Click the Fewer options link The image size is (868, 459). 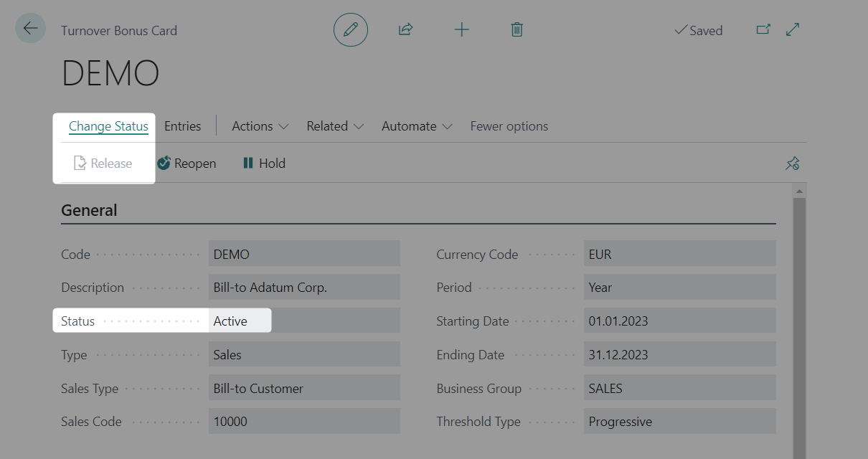click(509, 126)
